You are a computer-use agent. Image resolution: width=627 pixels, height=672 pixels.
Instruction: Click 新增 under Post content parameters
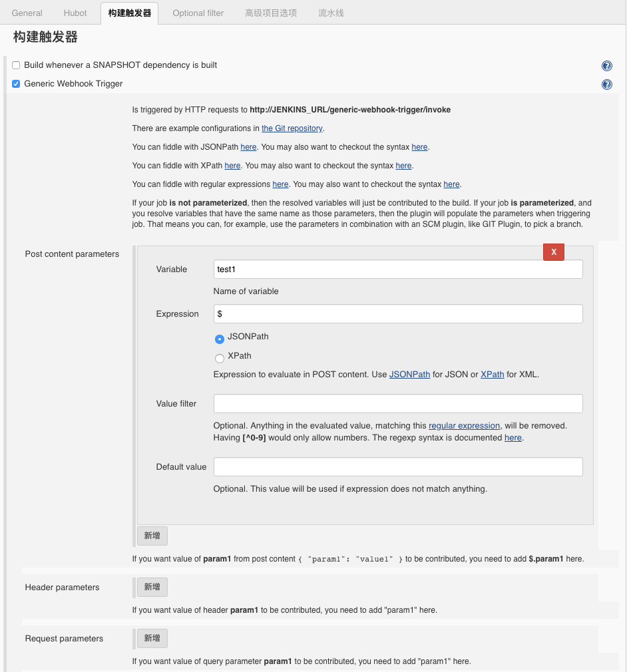152,536
